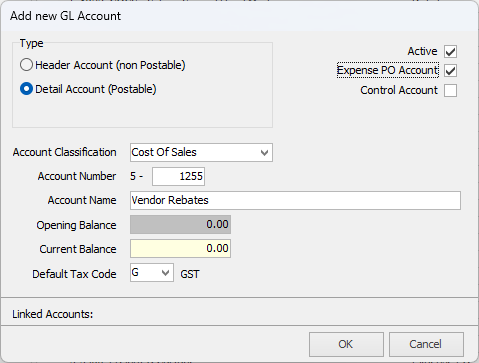Click the Current Balance field

click(x=180, y=248)
